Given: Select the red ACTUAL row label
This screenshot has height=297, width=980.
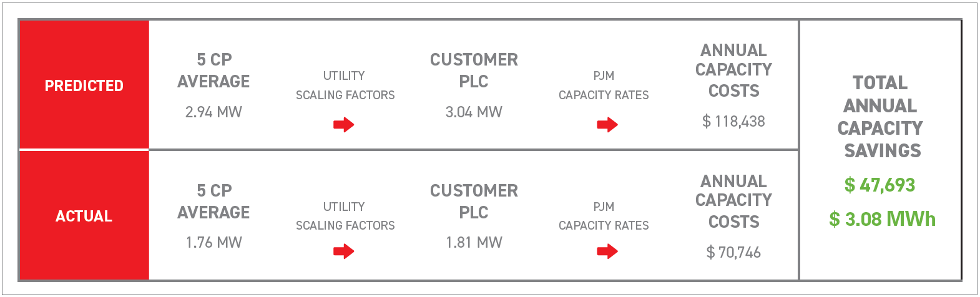Looking at the screenshot, I should coord(84,216).
